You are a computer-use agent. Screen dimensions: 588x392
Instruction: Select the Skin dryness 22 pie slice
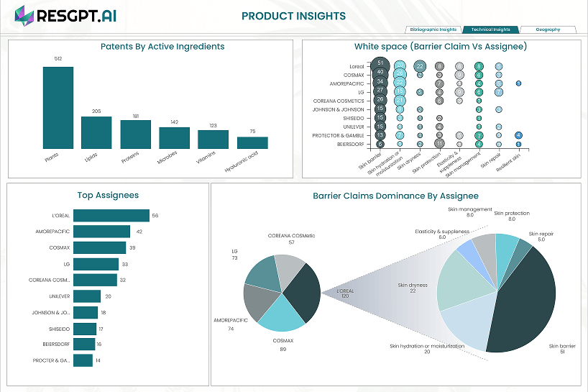[x=461, y=283]
